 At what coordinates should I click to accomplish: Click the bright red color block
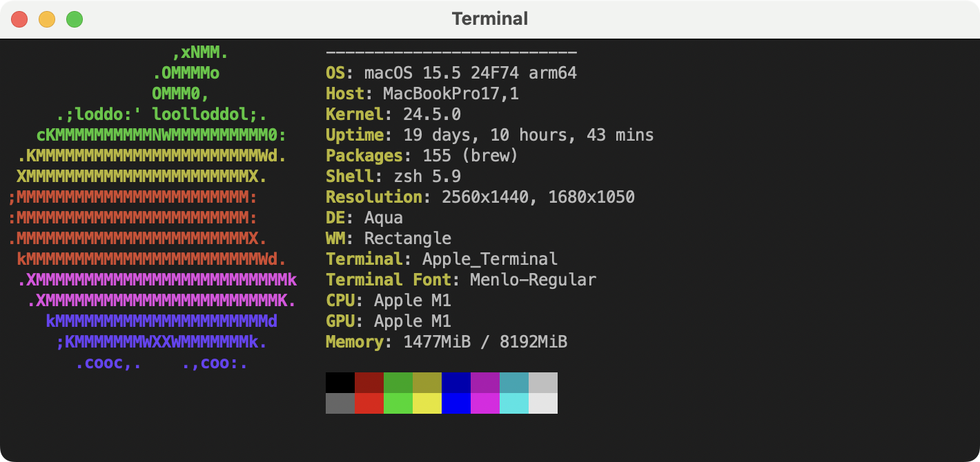pyautogui.click(x=369, y=403)
